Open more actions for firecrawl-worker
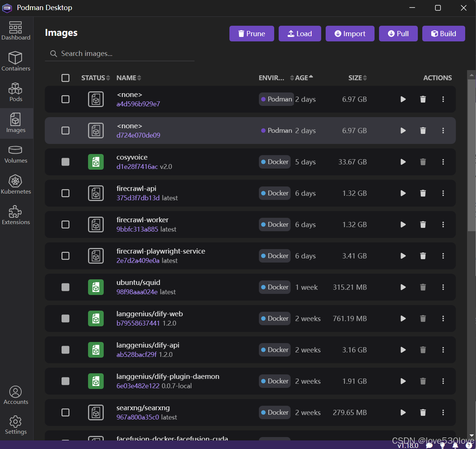The width and height of the screenshot is (476, 449). click(x=443, y=224)
